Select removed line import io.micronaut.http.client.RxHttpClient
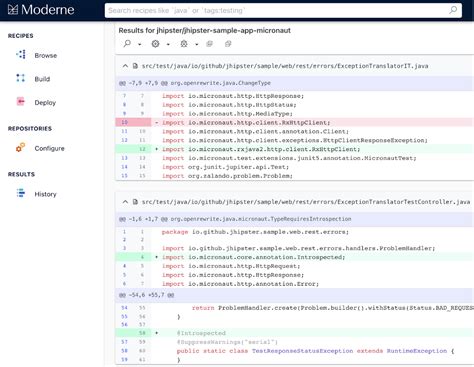This screenshot has width=474, height=367. pyautogui.click(x=295, y=122)
